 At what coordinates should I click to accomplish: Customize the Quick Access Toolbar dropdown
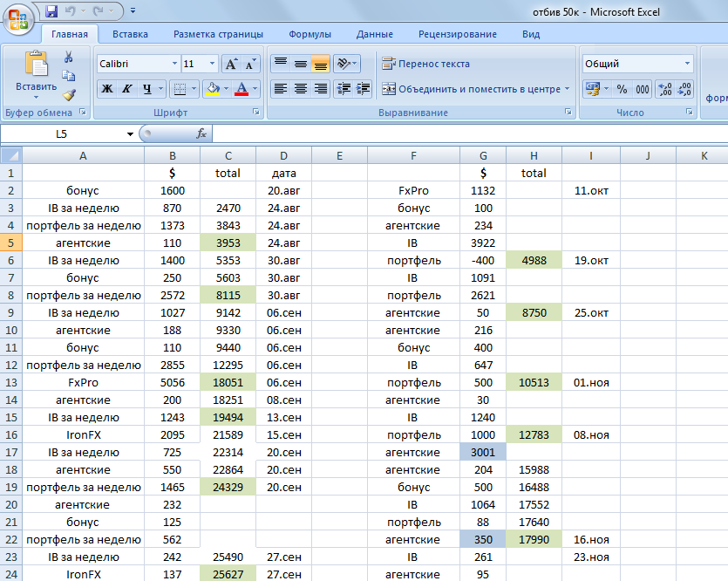tap(133, 10)
